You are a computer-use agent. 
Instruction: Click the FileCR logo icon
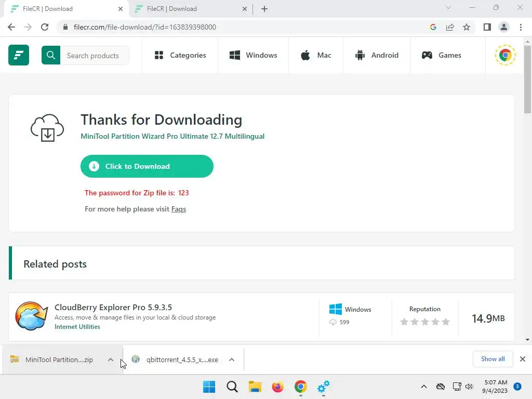coord(19,55)
